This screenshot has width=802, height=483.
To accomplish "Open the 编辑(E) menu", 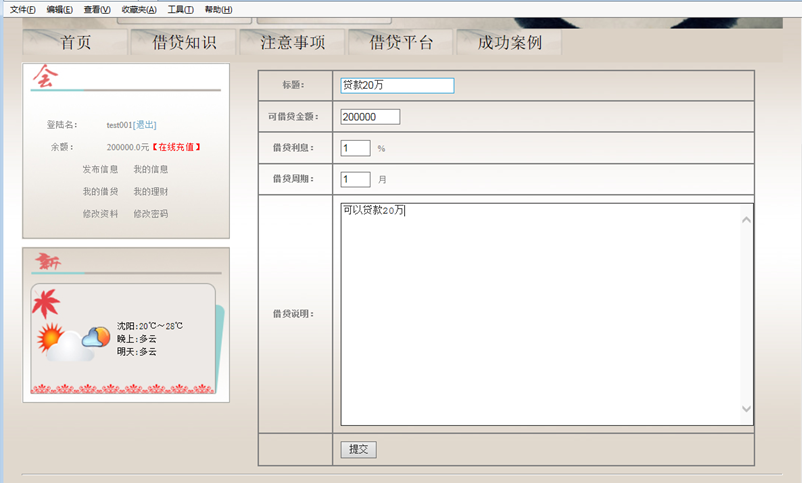I will 59,10.
